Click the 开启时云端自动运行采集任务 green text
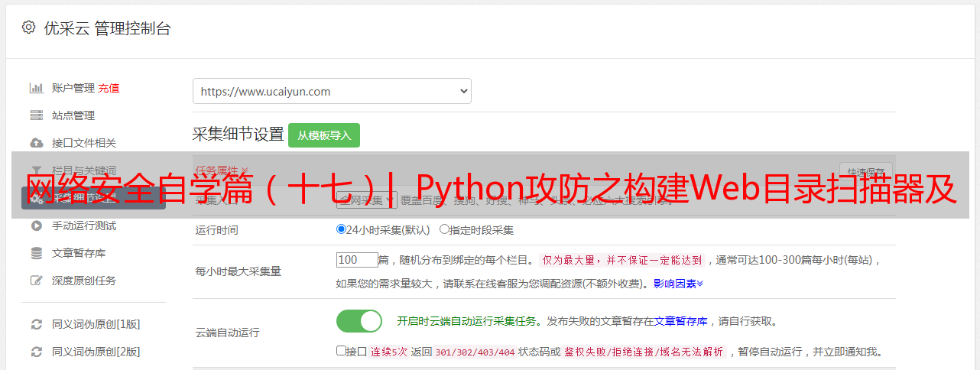Image resolution: width=980 pixels, height=370 pixels. (x=466, y=321)
